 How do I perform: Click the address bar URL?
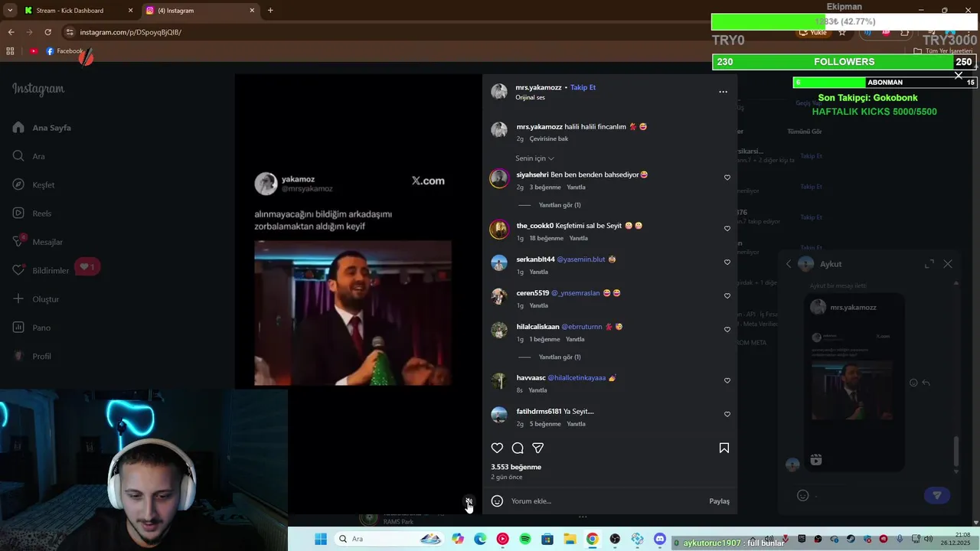[x=131, y=32]
